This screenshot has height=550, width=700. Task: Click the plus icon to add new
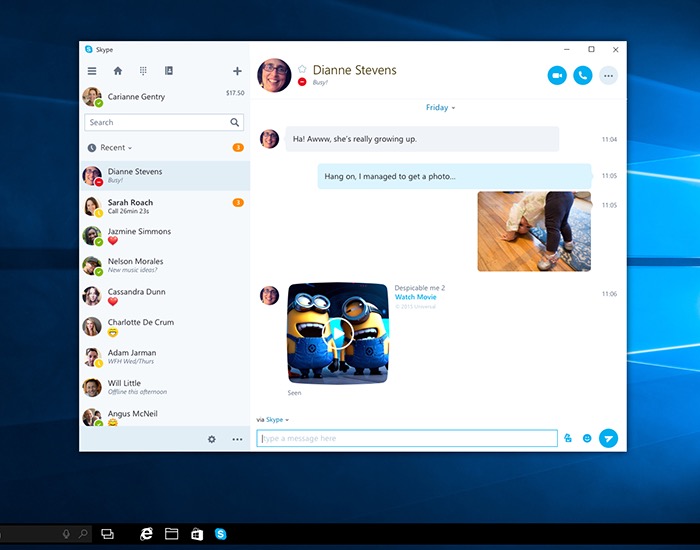coord(237,71)
